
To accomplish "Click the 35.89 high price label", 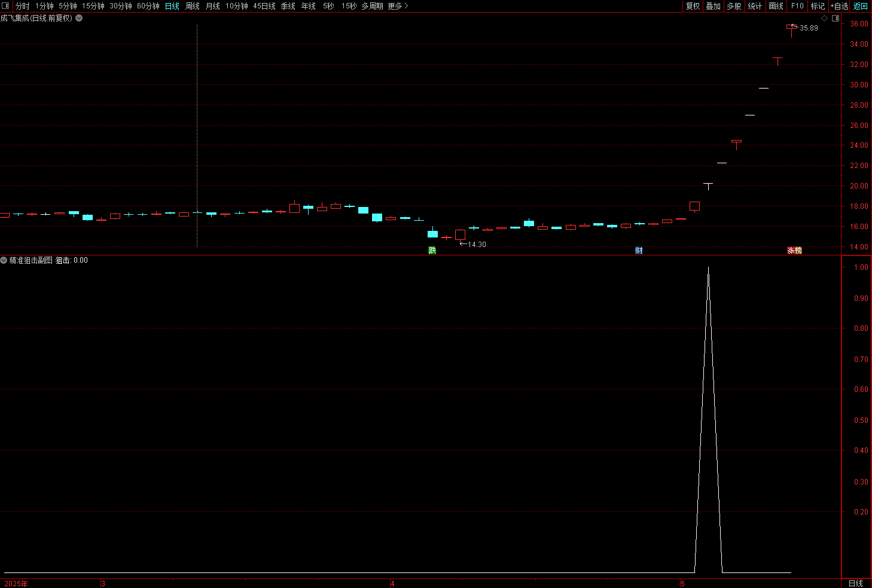I will click(809, 28).
